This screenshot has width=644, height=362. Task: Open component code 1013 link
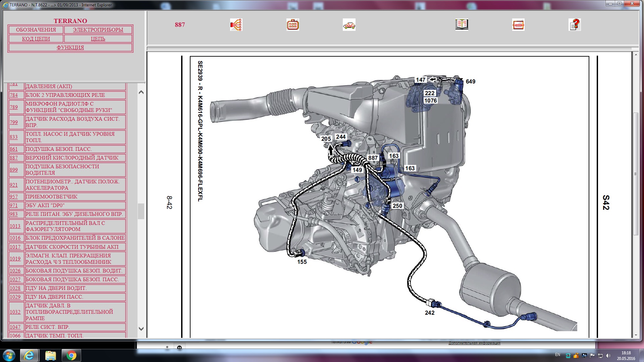[x=15, y=226]
